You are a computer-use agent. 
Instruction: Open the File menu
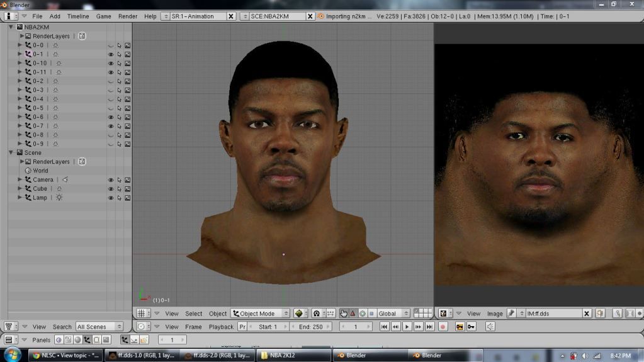pos(37,16)
